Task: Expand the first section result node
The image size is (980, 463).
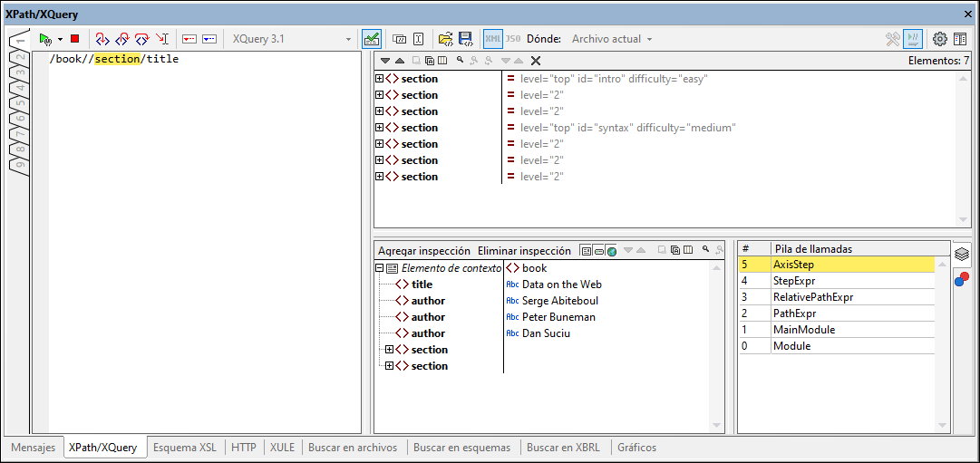Action: click(380, 79)
